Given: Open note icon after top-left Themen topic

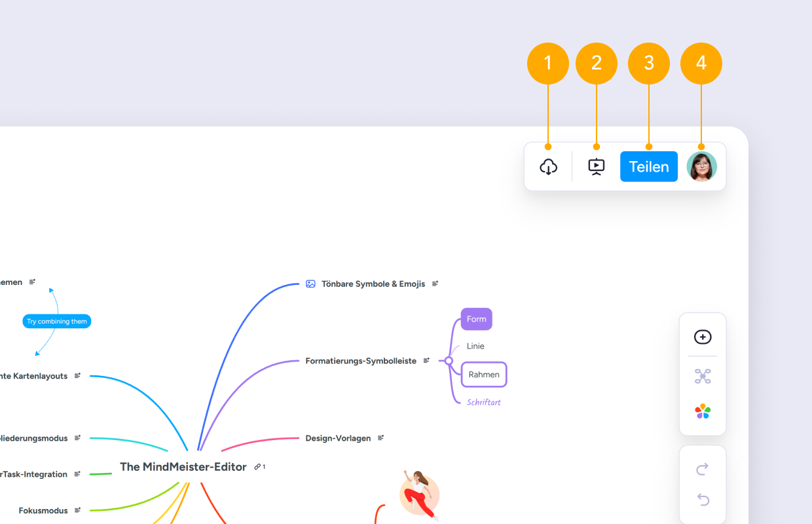Looking at the screenshot, I should tap(33, 282).
